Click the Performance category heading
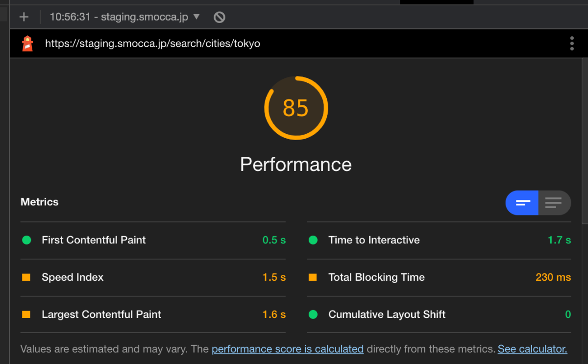Viewport: 588px width, 364px height. click(x=296, y=164)
